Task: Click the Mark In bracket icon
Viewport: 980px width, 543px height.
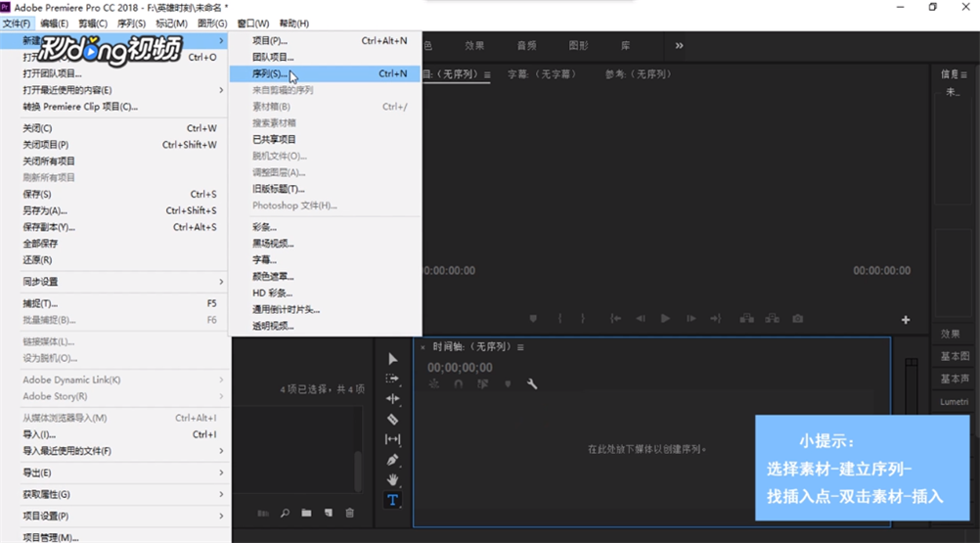Action: 560,319
